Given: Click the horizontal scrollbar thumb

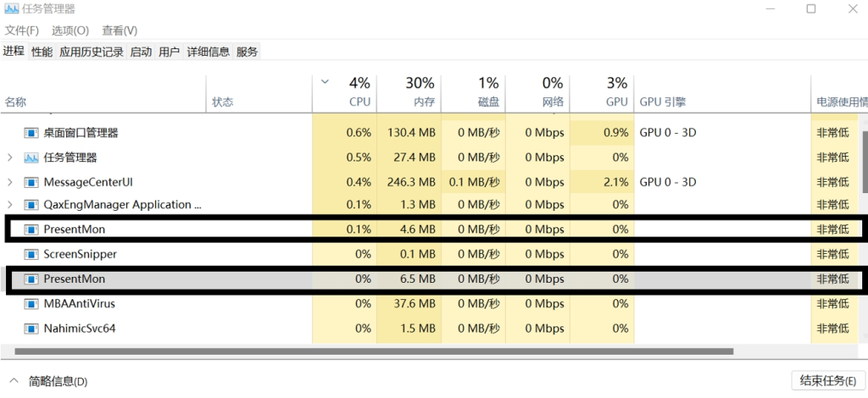Looking at the screenshot, I should coord(374,351).
